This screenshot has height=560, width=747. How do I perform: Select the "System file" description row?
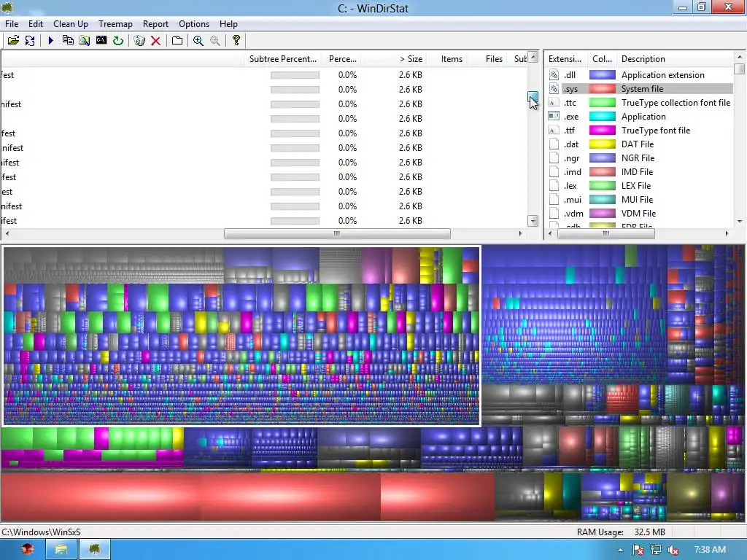642,88
